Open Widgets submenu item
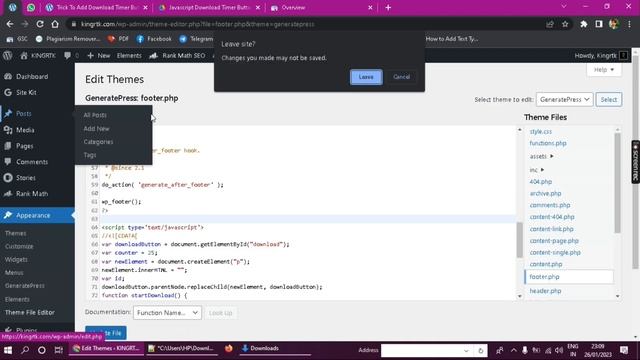640x360 pixels. 16,260
